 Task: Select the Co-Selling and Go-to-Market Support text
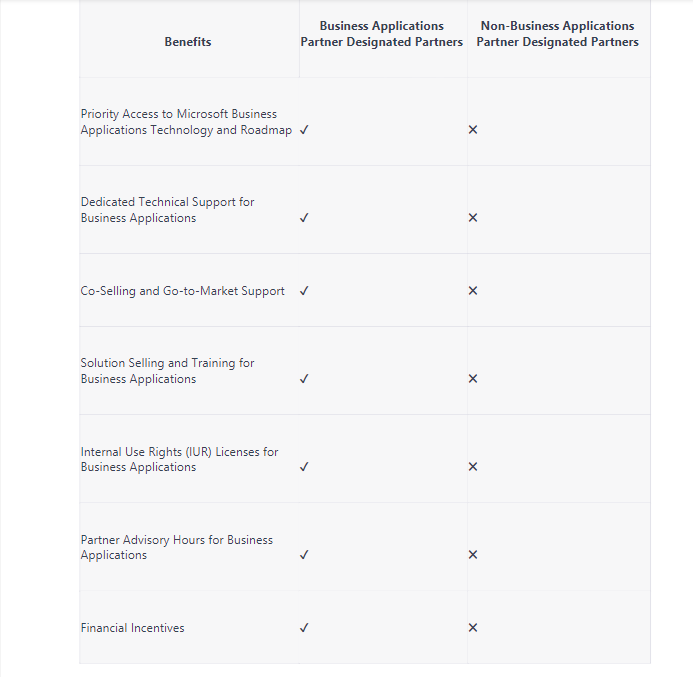coord(183,291)
